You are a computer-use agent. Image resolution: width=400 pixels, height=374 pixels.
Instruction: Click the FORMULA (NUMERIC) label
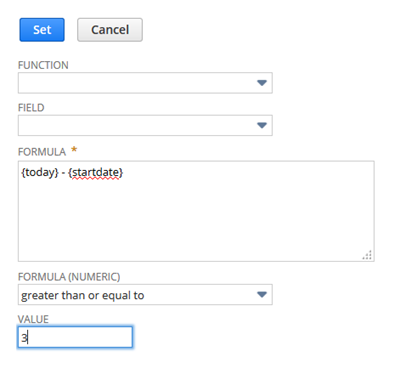click(69, 277)
